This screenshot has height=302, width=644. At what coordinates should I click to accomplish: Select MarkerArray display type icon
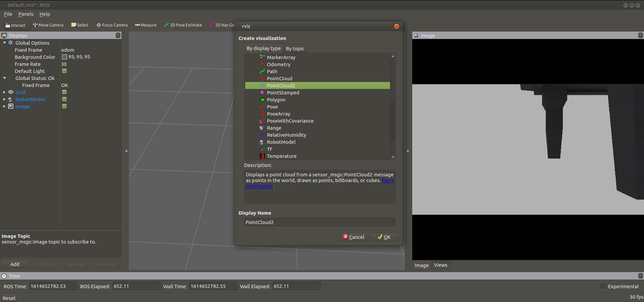click(x=262, y=57)
